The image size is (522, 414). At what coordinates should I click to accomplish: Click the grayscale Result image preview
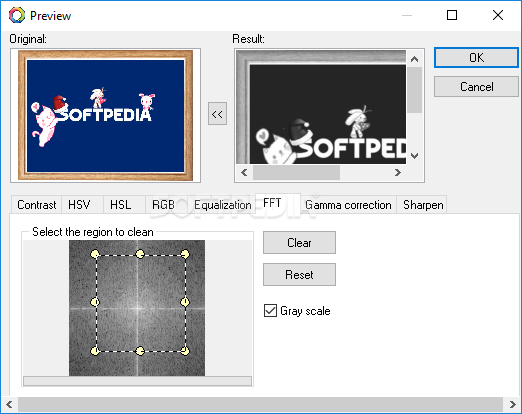321,107
